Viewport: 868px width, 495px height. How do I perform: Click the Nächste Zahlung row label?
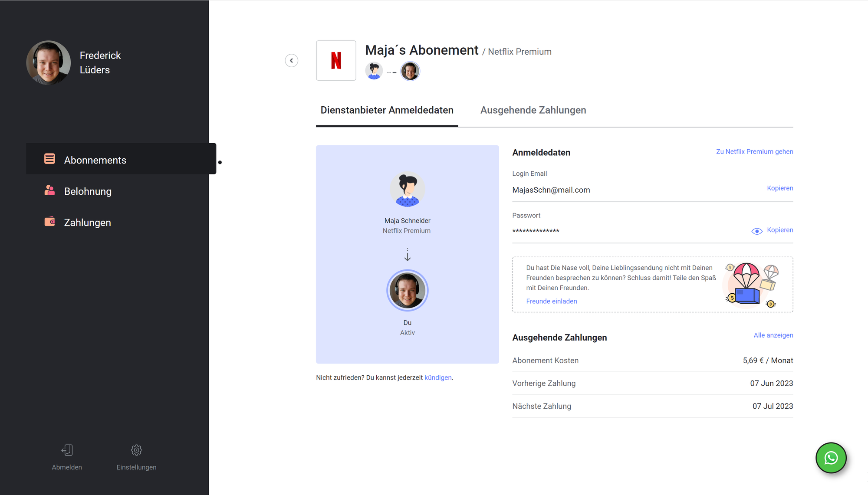point(542,406)
